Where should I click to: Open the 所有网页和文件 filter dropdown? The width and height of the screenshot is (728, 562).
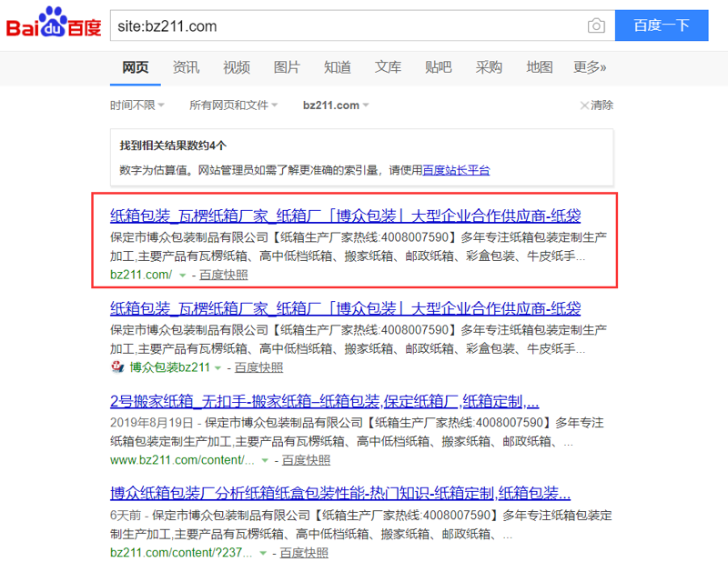[234, 105]
